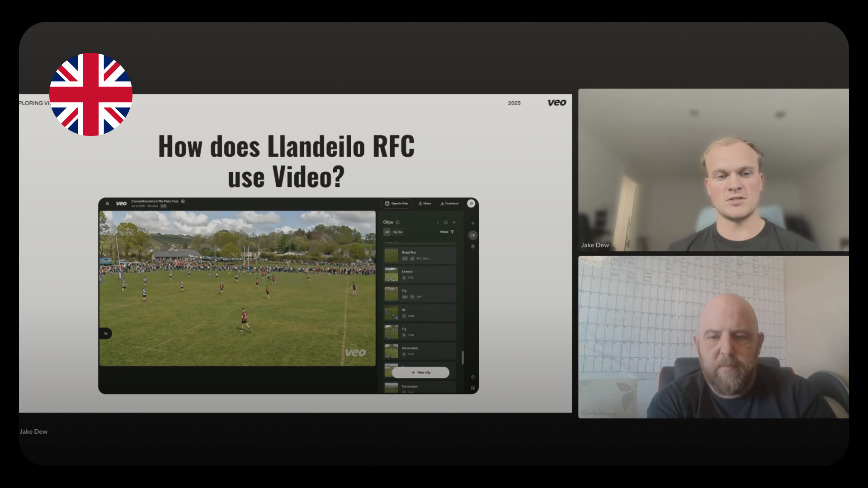Screen dimensions: 868x488
Task: Expand the left arrow tab on video
Action: pyautogui.click(x=105, y=333)
